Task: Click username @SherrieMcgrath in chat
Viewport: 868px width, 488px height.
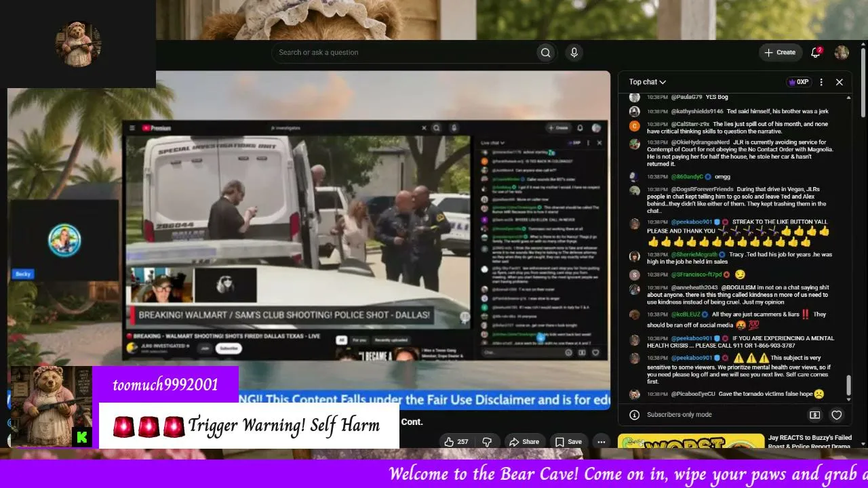Action: [x=694, y=255]
